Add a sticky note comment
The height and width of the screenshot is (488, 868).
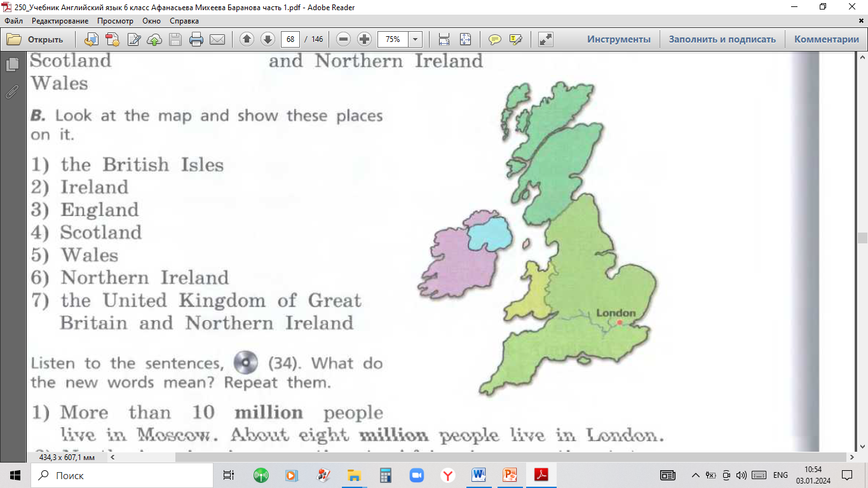494,39
